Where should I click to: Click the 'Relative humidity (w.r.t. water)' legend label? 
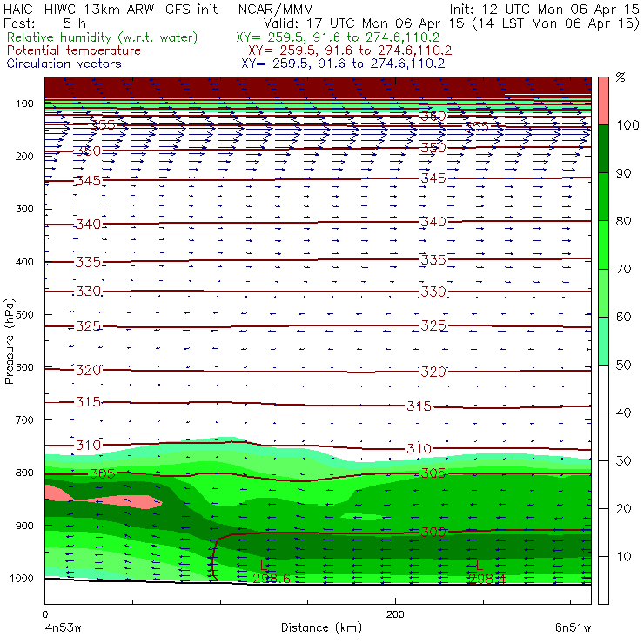tap(103, 37)
